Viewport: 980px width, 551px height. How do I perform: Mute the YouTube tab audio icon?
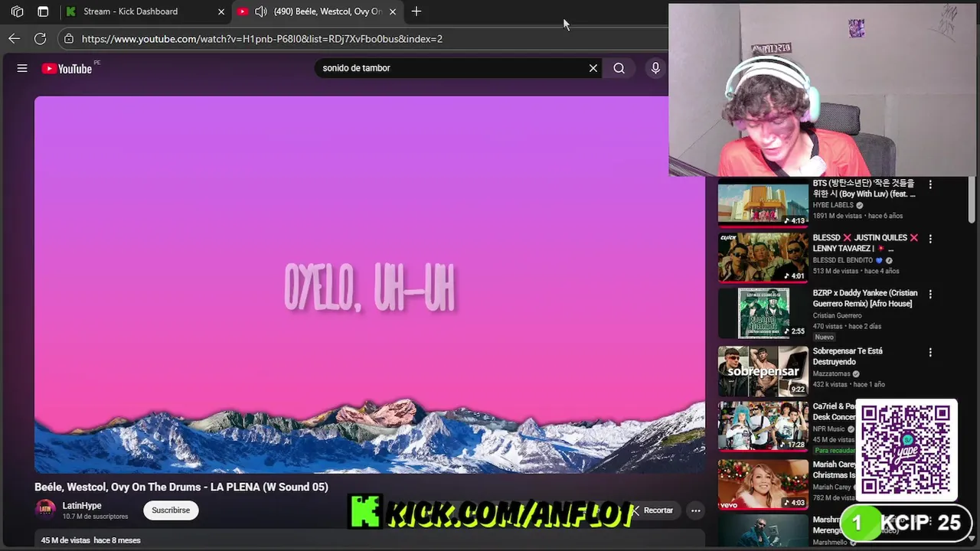(260, 11)
